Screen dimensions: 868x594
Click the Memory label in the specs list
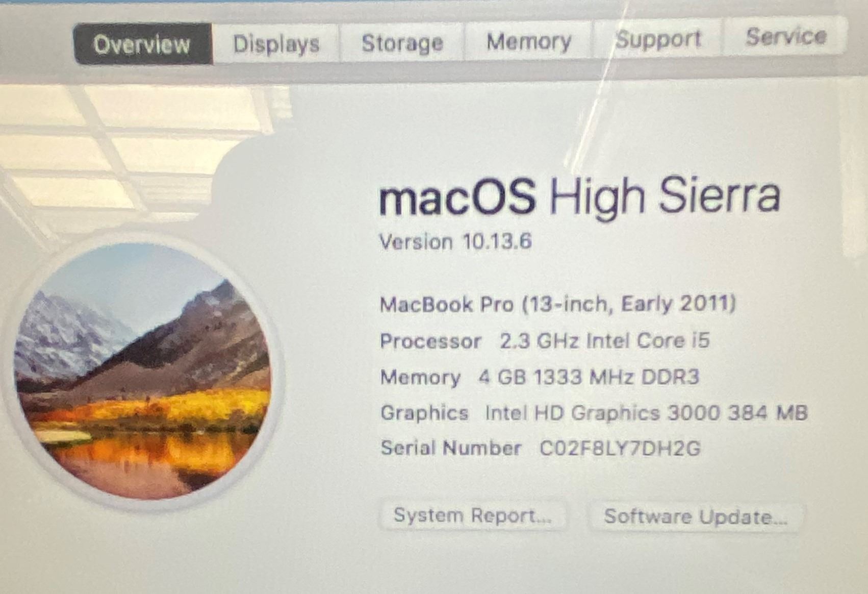[x=420, y=377]
